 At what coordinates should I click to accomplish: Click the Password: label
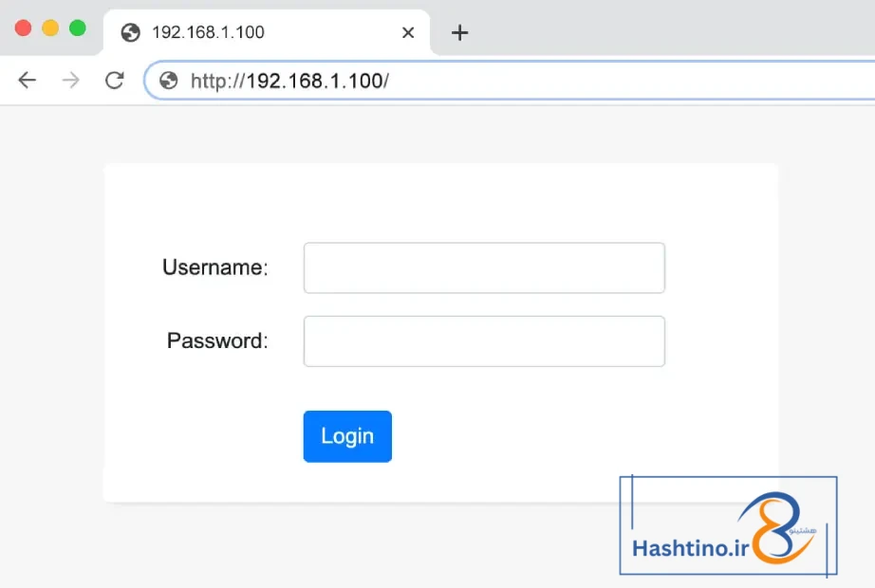click(x=217, y=340)
